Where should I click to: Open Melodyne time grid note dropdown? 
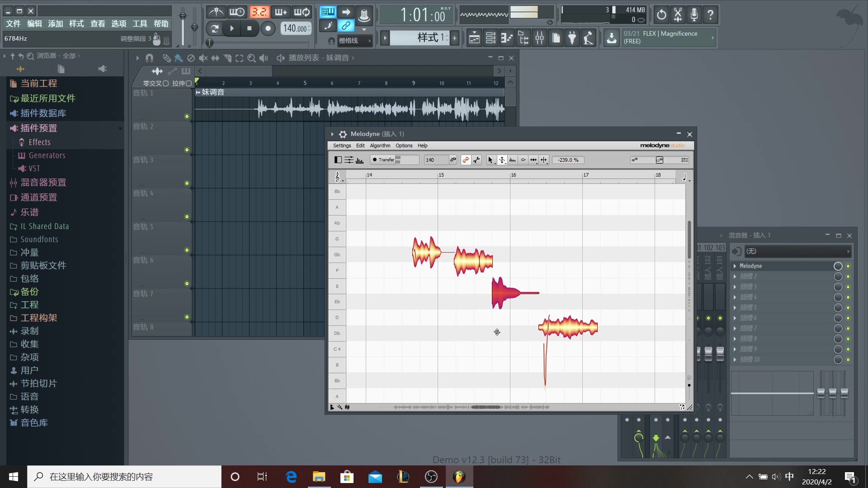tap(685, 177)
